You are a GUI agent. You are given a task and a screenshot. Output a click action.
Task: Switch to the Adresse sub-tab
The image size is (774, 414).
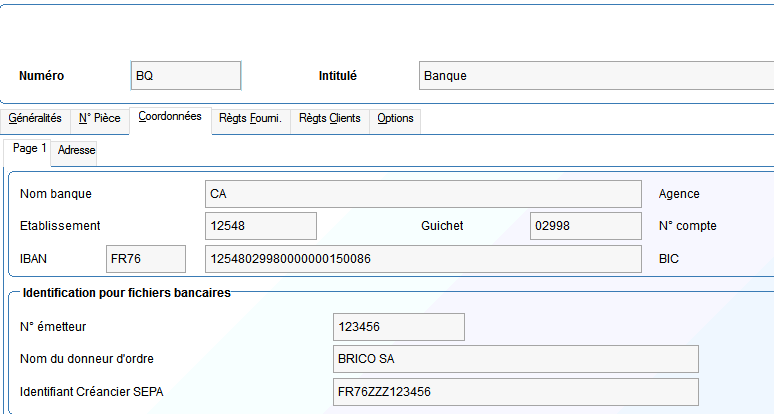click(x=76, y=151)
